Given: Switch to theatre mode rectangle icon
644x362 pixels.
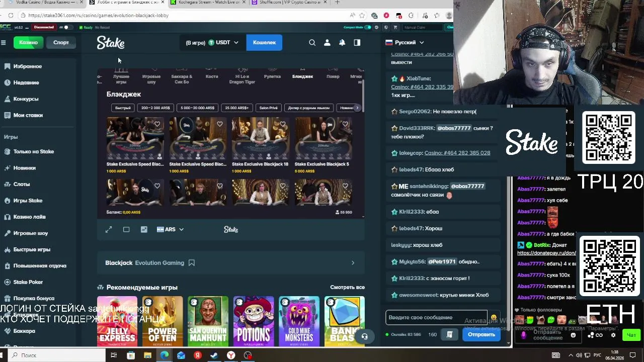Looking at the screenshot, I should coord(126,229).
